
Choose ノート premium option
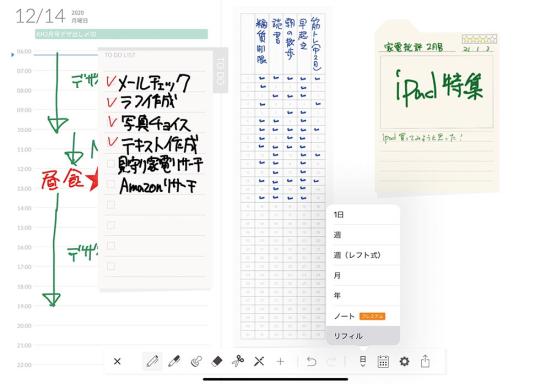pos(363,316)
